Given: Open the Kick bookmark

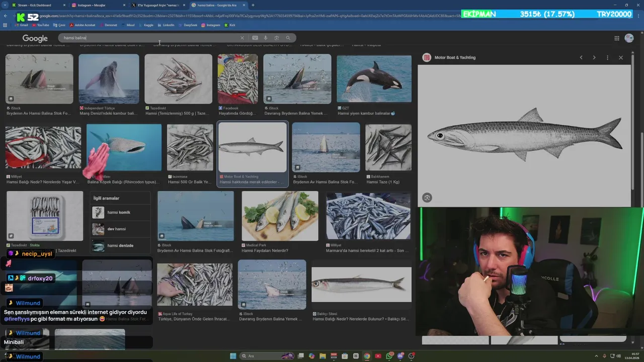Looking at the screenshot, I should [x=229, y=25].
